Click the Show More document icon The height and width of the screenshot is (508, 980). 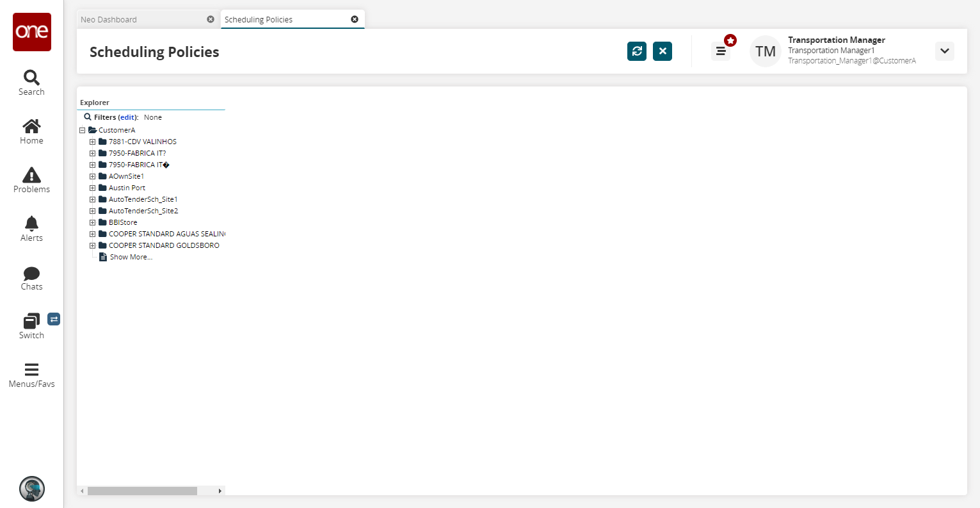coord(103,257)
